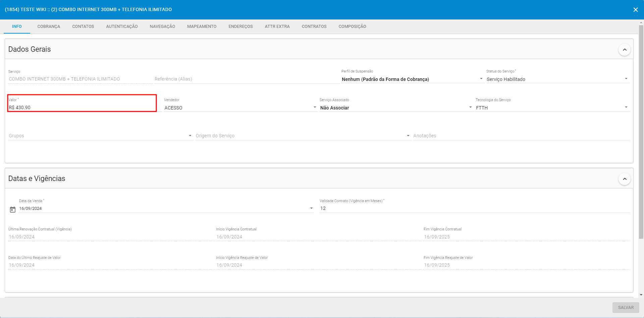Open the Vendedor dropdown showing ACESSO
The image size is (644, 318).
(240, 108)
